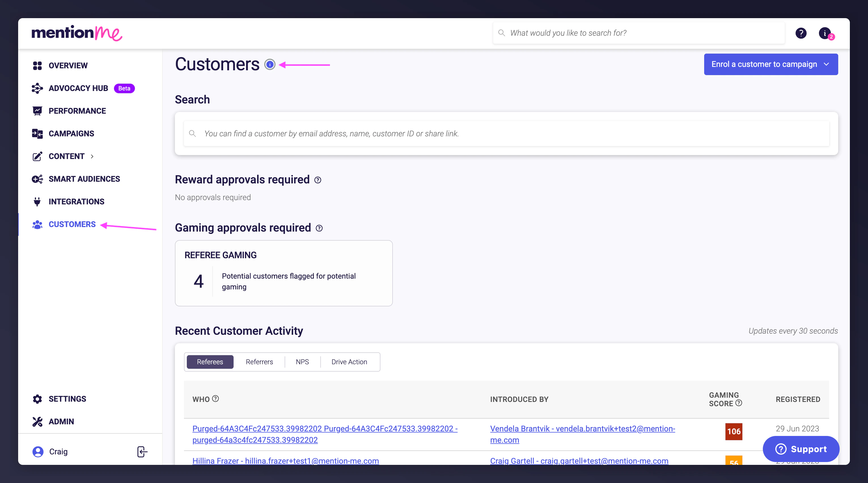This screenshot has width=868, height=483.
Task: Open the Admin menu item
Action: [61, 421]
